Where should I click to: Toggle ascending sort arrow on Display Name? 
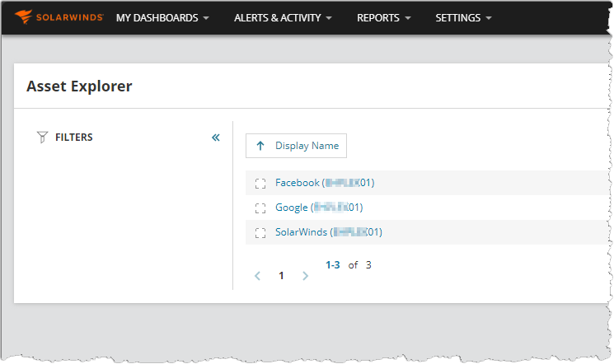click(260, 146)
